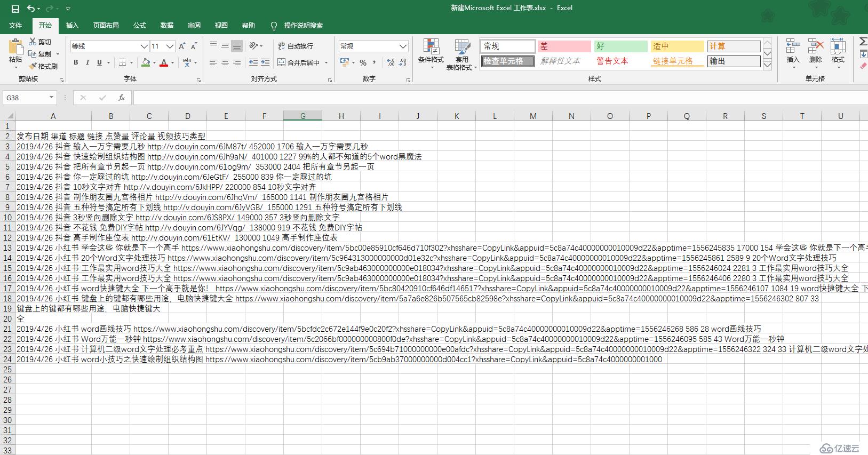Click the phonetic guide (wén) icon
Screen dimensions: 868x455
(187, 62)
